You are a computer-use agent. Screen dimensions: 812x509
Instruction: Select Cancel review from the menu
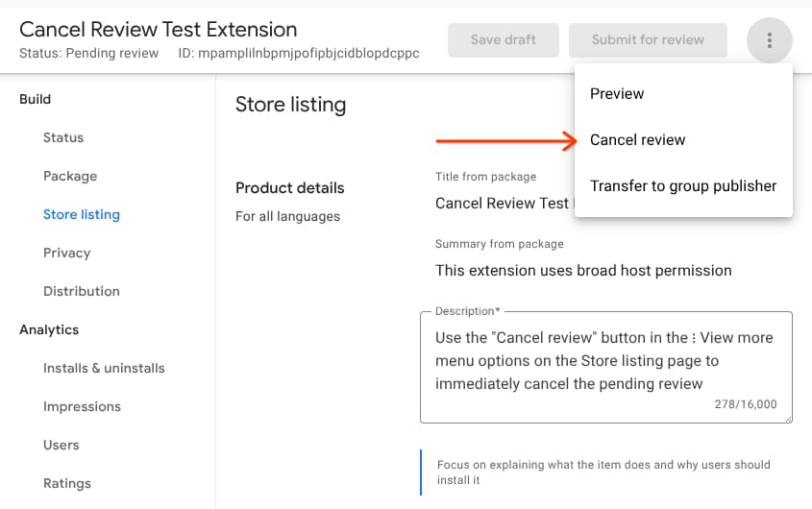point(638,140)
